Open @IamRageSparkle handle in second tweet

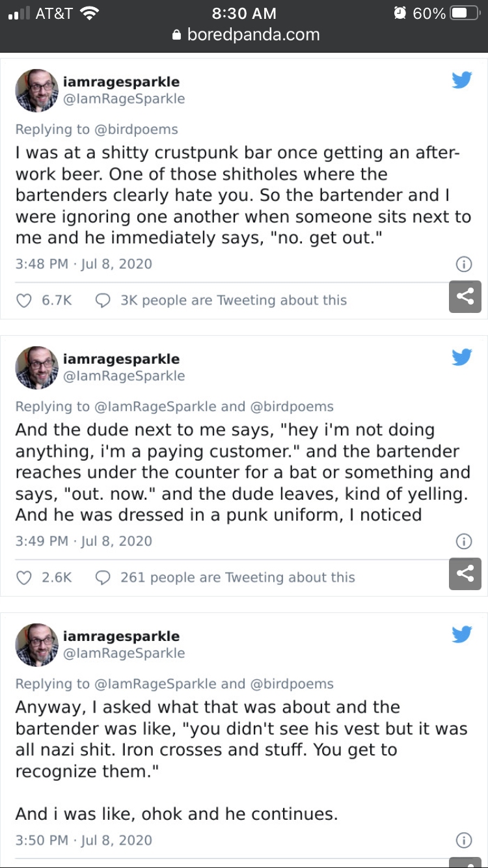[124, 376]
